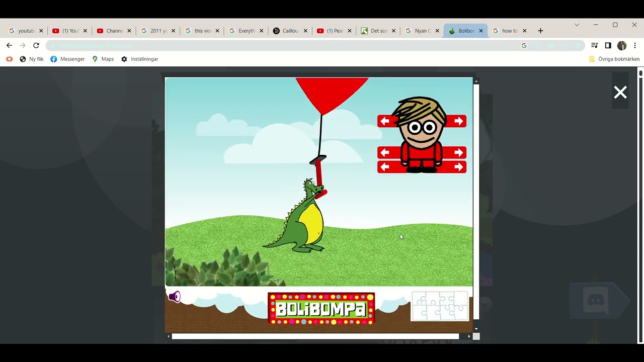
Task: Open the tab search dropdown arrow
Action: pyautogui.click(x=577, y=25)
